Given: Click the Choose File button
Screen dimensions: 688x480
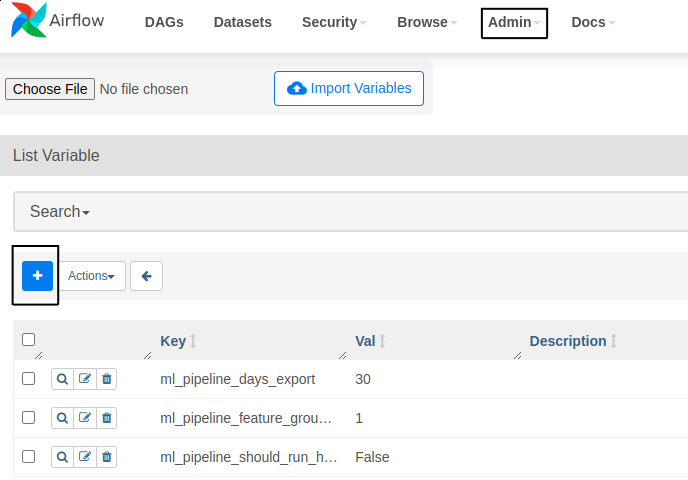Looking at the screenshot, I should click(50, 89).
